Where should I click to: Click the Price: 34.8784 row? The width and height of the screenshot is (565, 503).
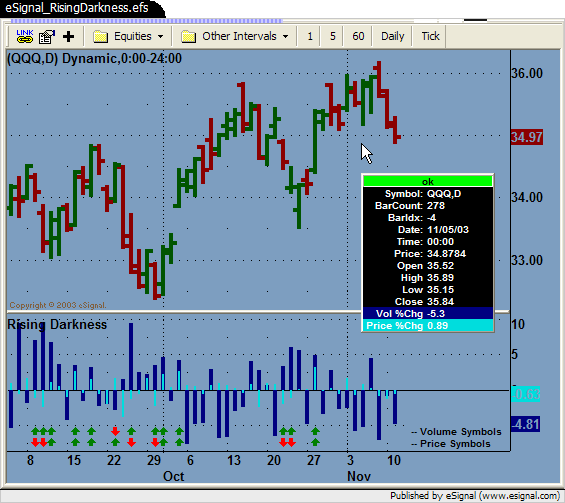[428, 254]
